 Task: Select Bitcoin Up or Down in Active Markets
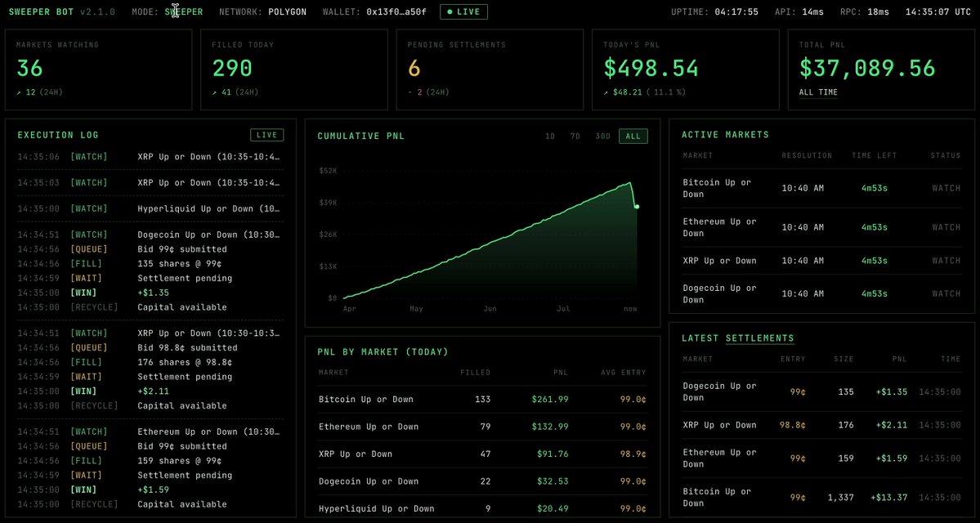[x=822, y=188]
